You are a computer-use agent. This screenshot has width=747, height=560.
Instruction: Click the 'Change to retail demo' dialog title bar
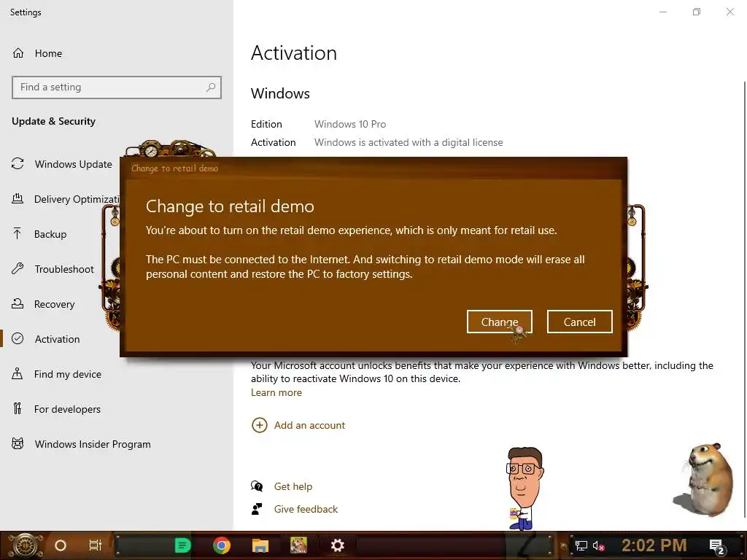373,168
